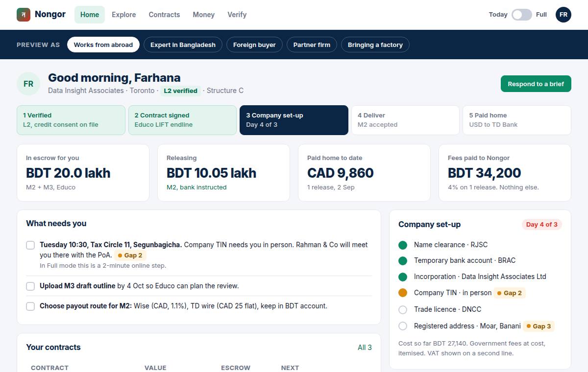
Task: Click the red Day 4 of 3 badge
Action: 542,224
